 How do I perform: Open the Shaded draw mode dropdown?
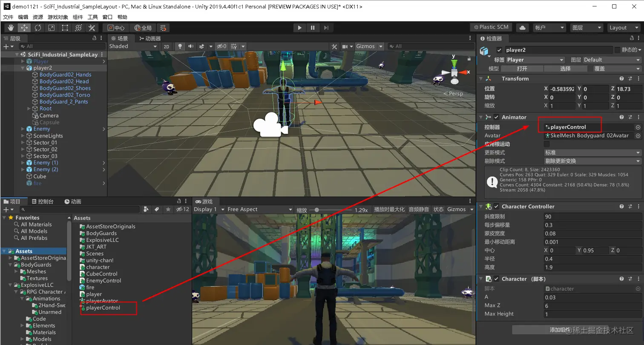click(x=133, y=46)
